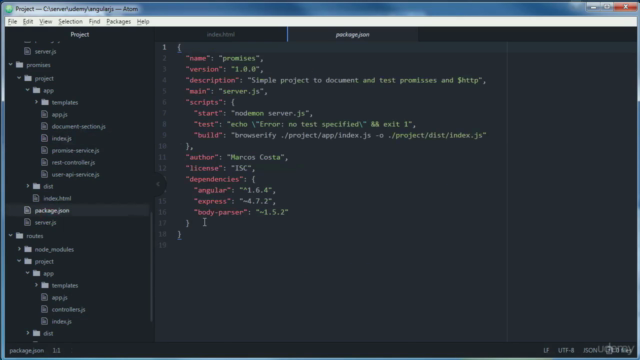The width and height of the screenshot is (640, 360).
Task: Click the dist folder icon under routes project
Action: click(36, 333)
